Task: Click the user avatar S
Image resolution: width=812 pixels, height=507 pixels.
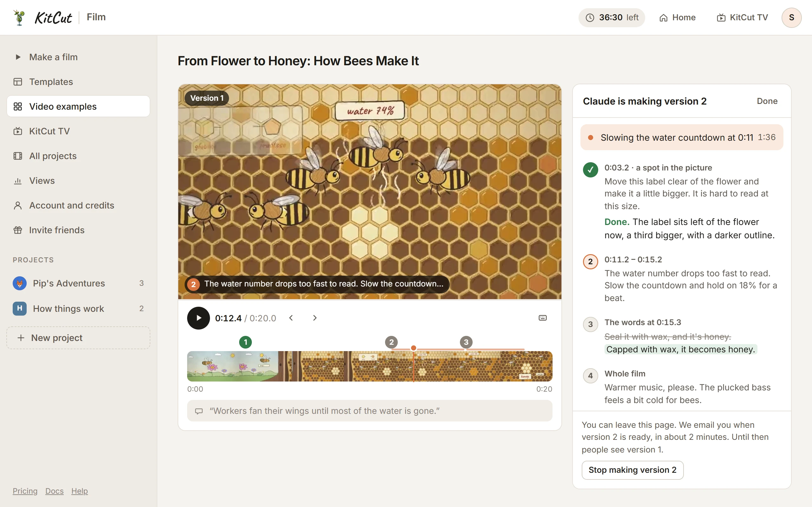Action: pos(791,17)
